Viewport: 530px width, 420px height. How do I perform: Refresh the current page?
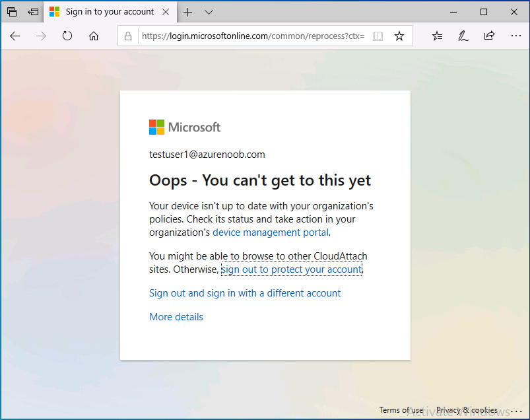pos(67,36)
